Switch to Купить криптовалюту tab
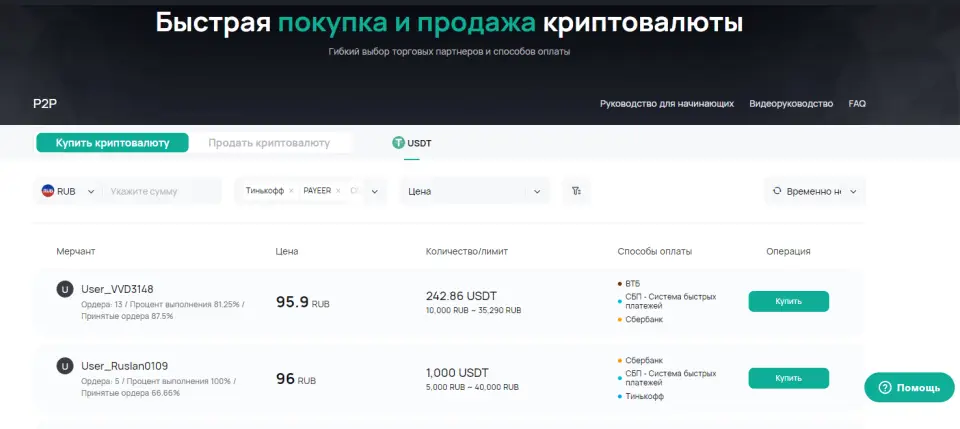The width and height of the screenshot is (960, 429). point(113,143)
